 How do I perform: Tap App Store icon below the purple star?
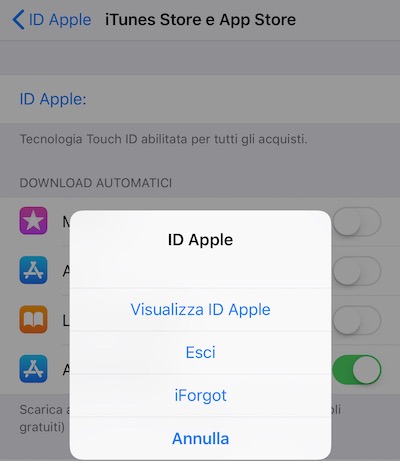33,270
